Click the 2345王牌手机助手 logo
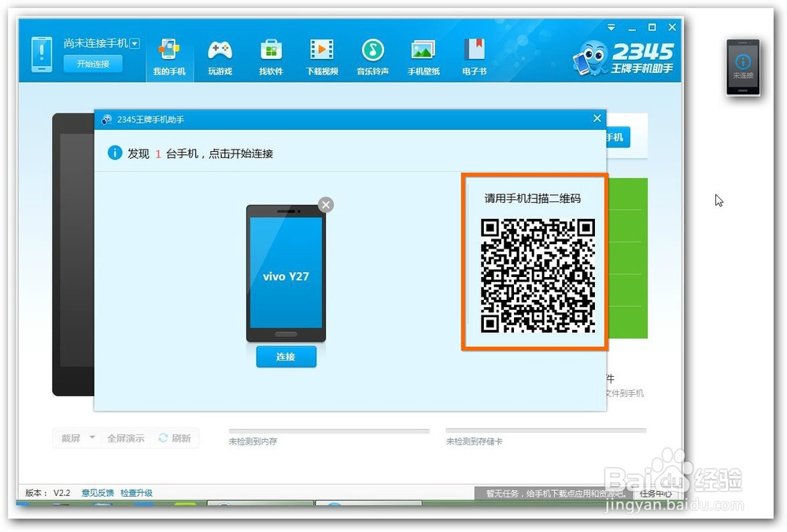The image size is (787, 532). tap(623, 57)
